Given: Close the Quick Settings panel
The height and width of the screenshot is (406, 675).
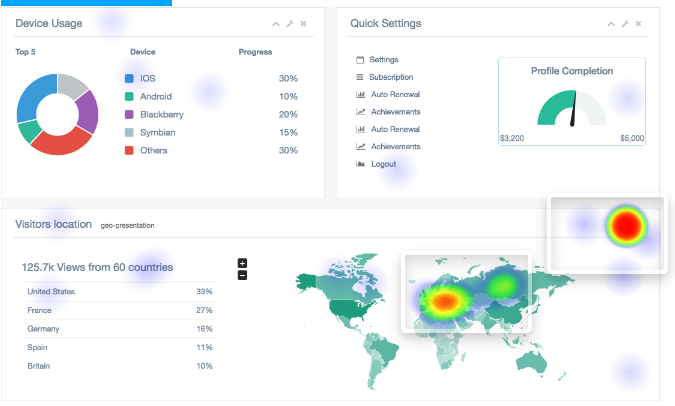Looking at the screenshot, I should [x=638, y=24].
